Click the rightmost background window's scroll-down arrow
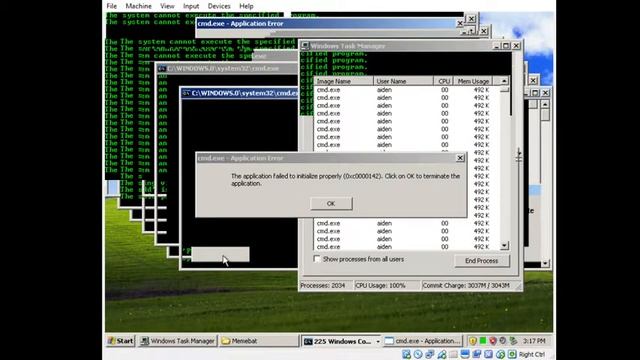Viewport: 640px width, 360px height. [x=545, y=264]
